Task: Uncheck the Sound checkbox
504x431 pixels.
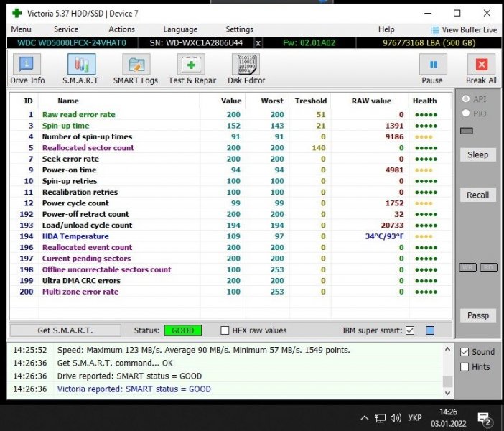Action: click(465, 352)
